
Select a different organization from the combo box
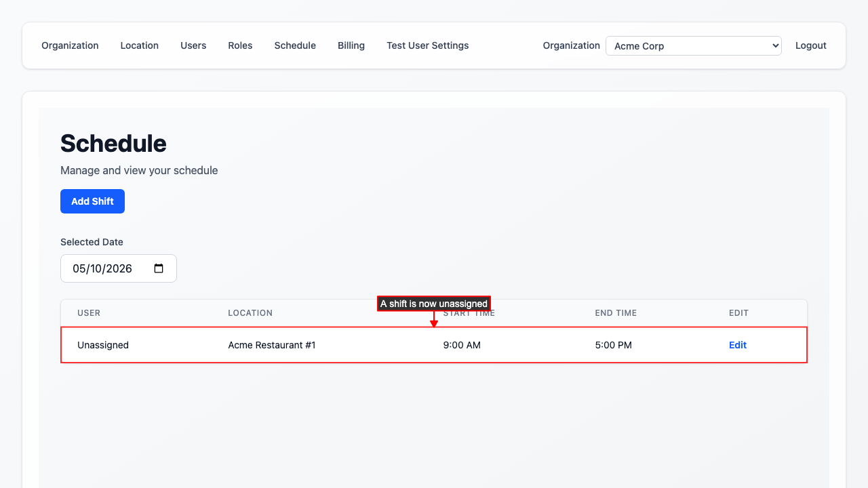tap(693, 45)
